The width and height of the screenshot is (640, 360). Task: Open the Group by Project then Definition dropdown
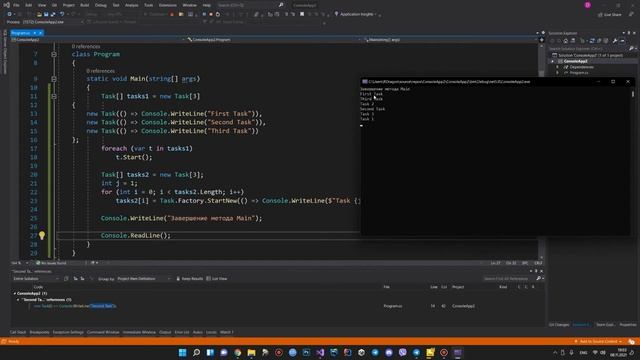(x=144, y=279)
